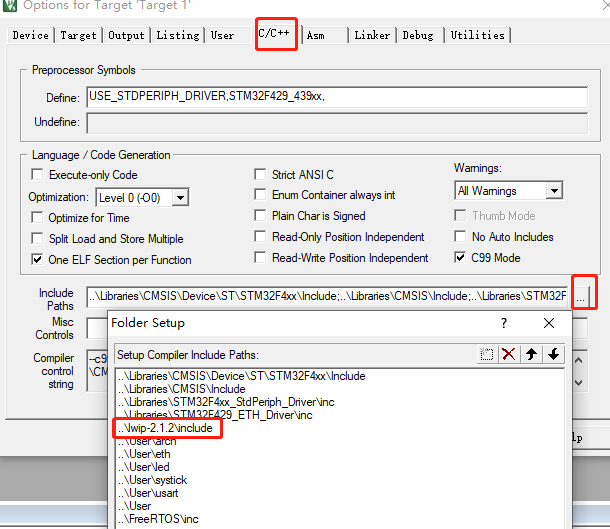
Task: Click into the Define input field
Action: tap(337, 97)
